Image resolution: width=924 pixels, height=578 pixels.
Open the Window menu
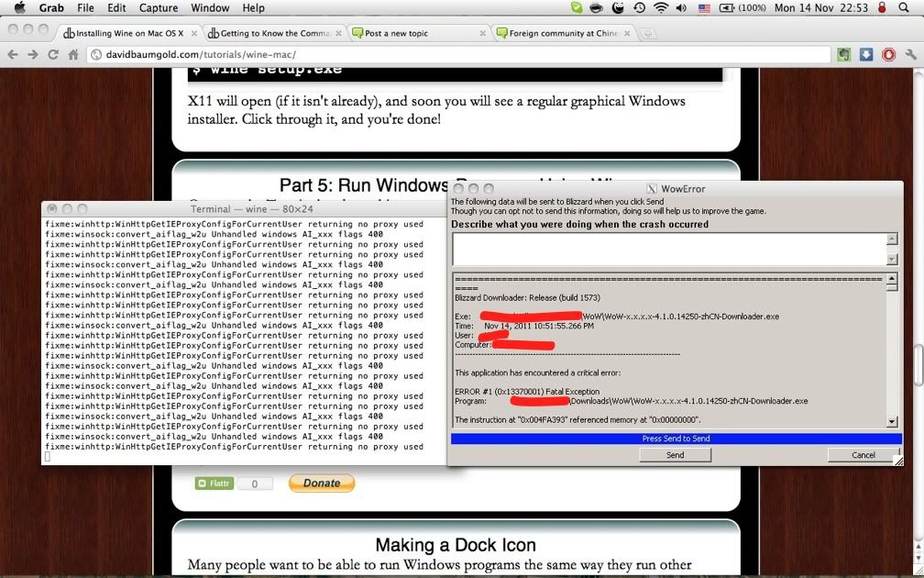pos(210,7)
